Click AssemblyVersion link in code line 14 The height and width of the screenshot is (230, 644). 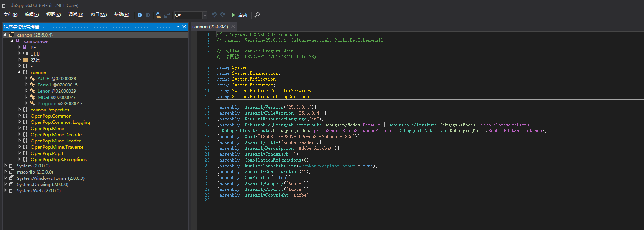click(x=264, y=107)
